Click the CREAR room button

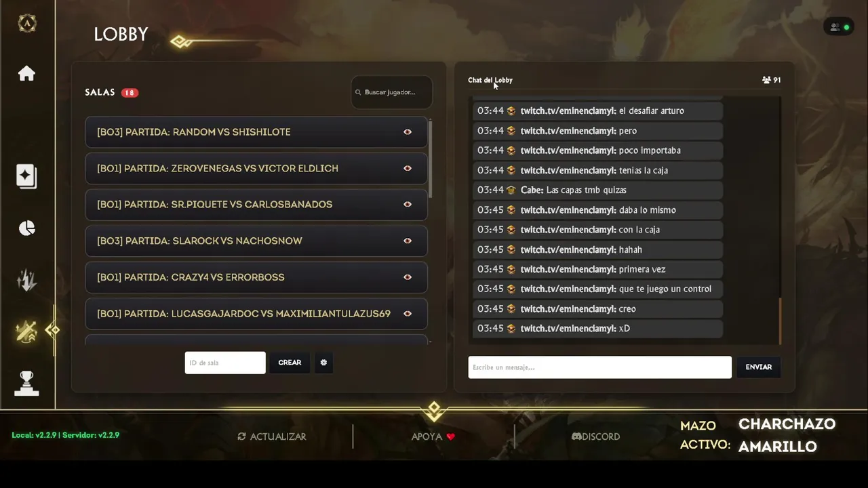290,363
